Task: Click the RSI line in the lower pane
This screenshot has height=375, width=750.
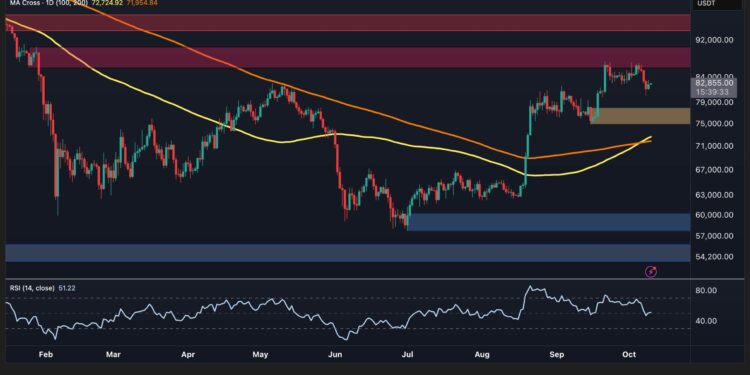Action: [x=328, y=312]
